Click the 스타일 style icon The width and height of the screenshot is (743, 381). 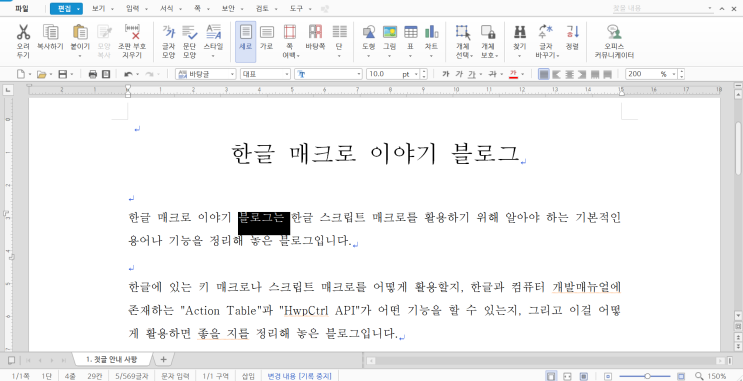(x=213, y=32)
